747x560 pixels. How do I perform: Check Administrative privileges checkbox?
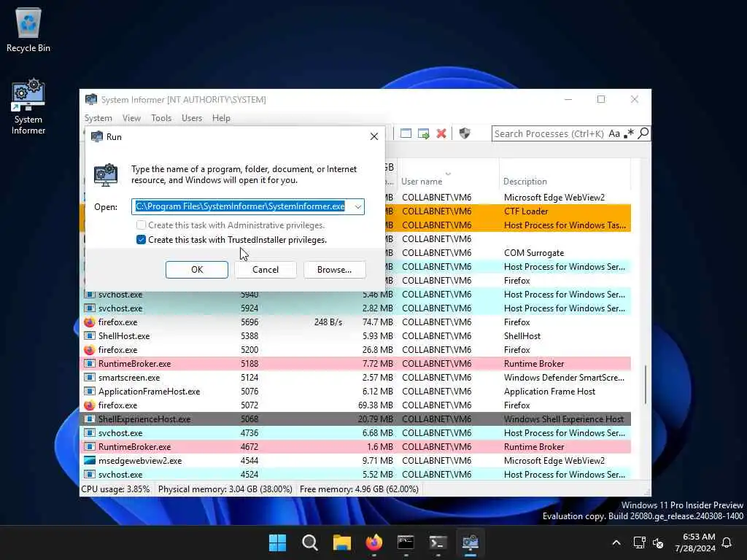click(141, 225)
